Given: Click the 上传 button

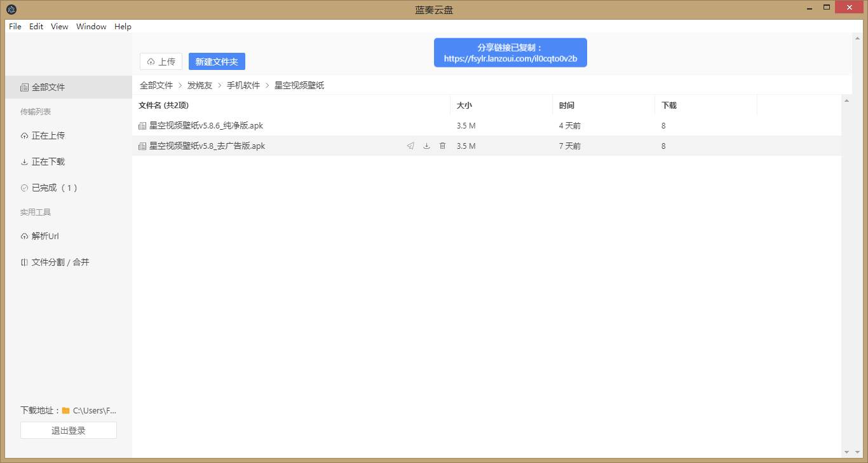Looking at the screenshot, I should (x=161, y=62).
